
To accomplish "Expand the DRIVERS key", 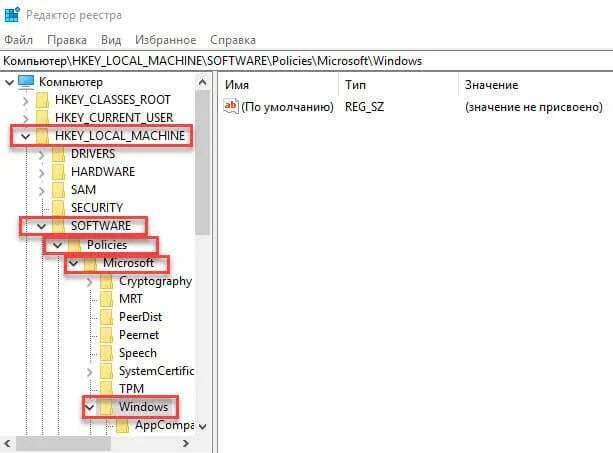I will (42, 155).
